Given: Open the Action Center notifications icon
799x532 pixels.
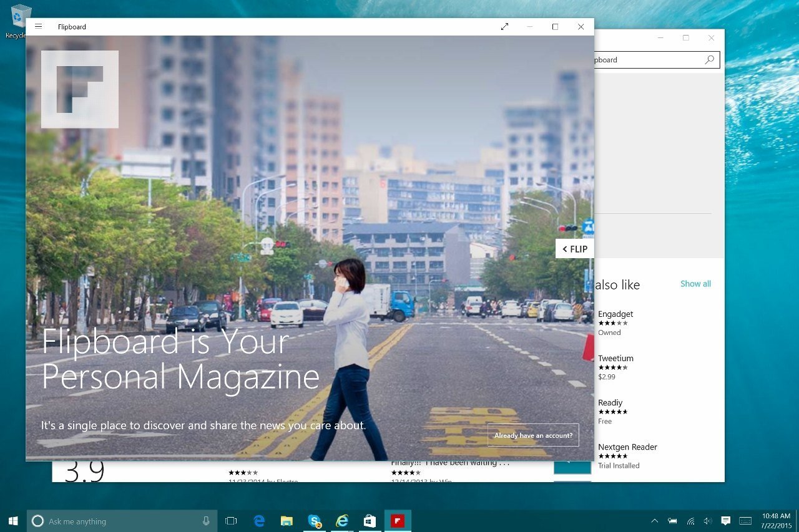Looking at the screenshot, I should 725,521.
